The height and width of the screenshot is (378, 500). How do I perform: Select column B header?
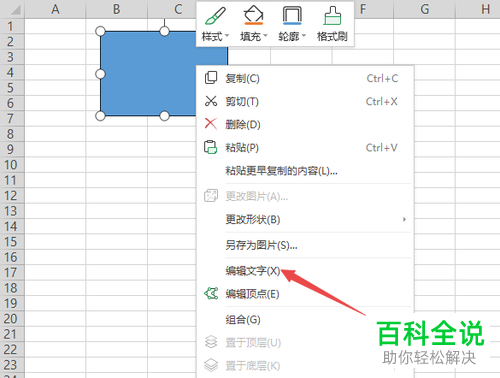pyautogui.click(x=117, y=9)
